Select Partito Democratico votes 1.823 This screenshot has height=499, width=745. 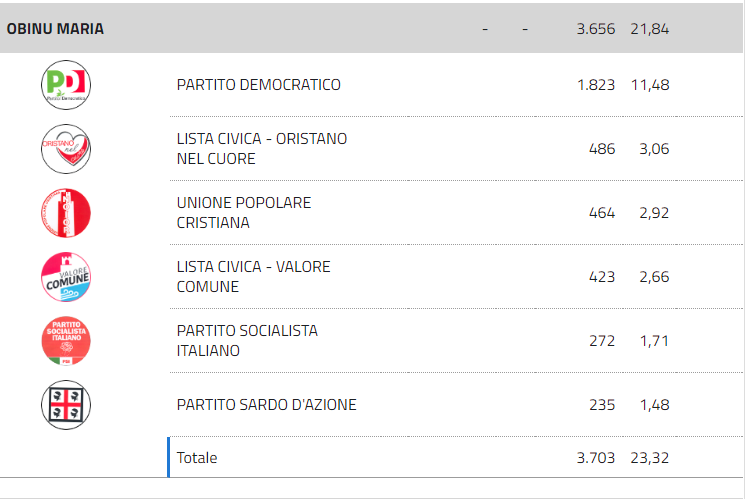(x=596, y=85)
